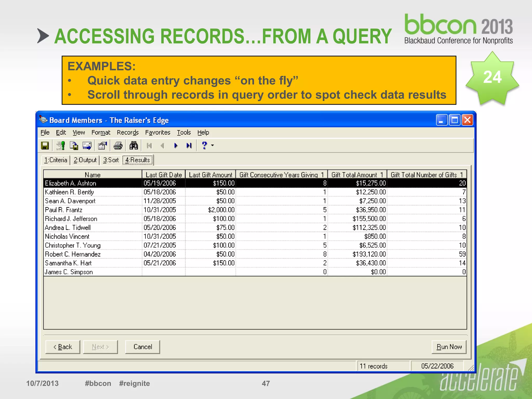Click the Run Now button

pyautogui.click(x=449, y=347)
